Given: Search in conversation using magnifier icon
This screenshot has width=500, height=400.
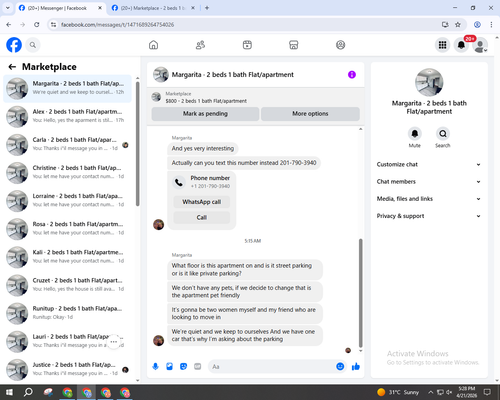Looking at the screenshot, I should pos(443,134).
